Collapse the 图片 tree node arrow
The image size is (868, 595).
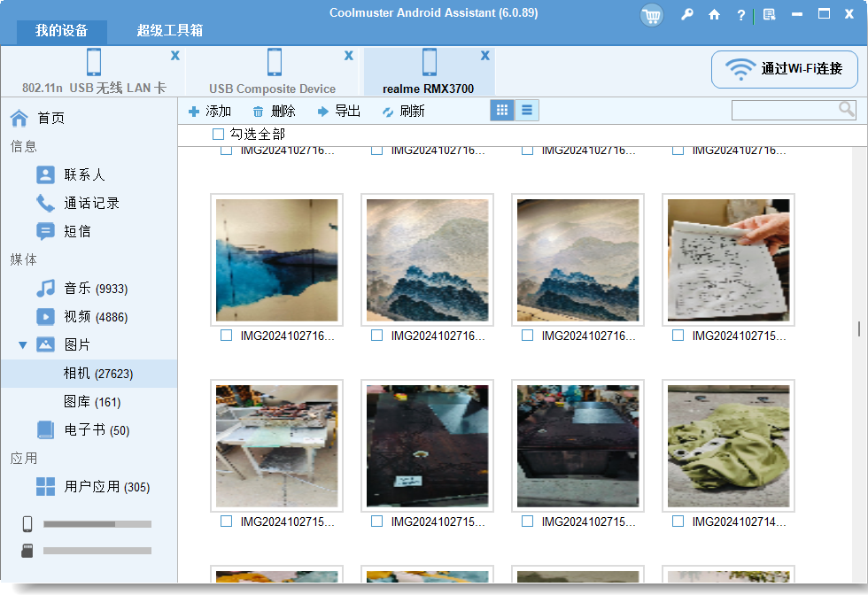(x=22, y=344)
